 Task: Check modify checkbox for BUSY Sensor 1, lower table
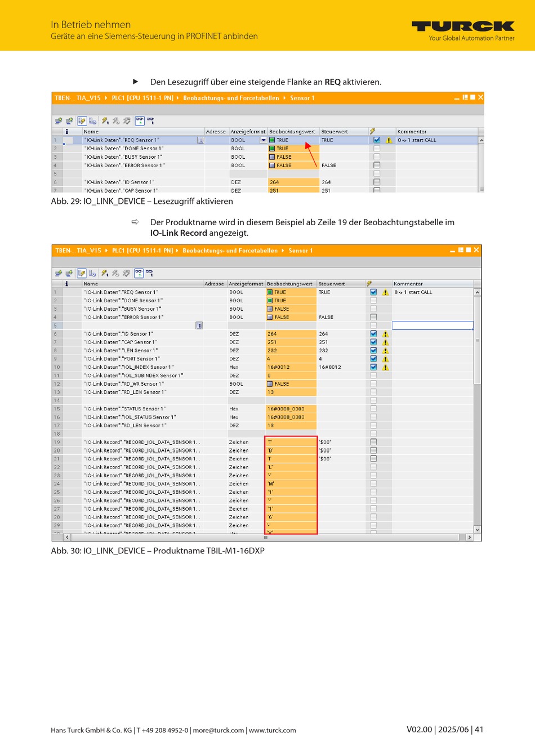coord(373,309)
